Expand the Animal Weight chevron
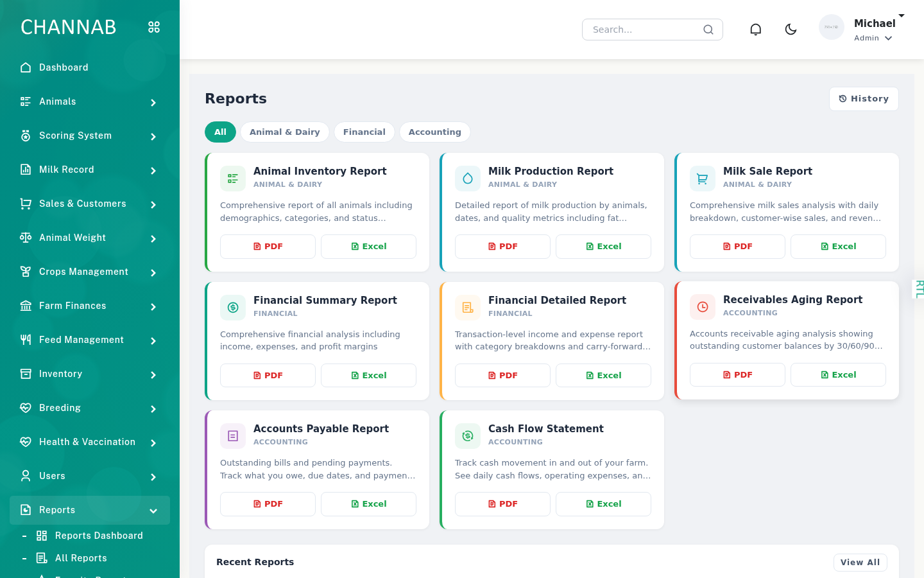This screenshot has height=578, width=924. pos(153,238)
